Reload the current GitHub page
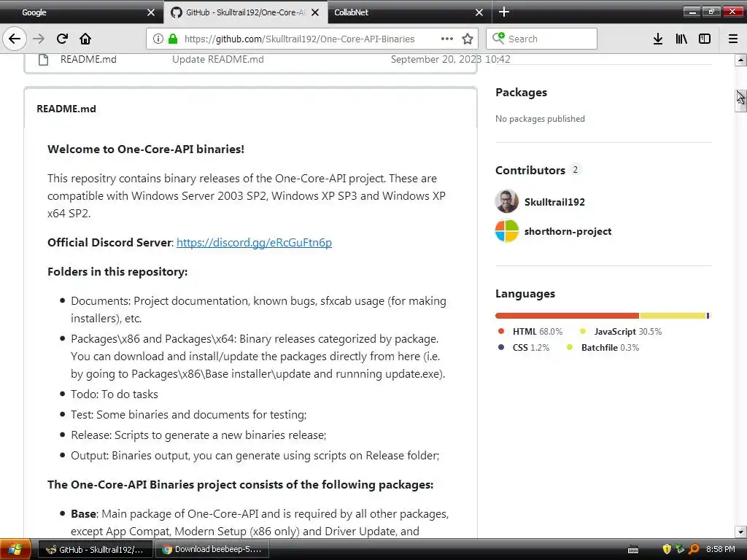 pyautogui.click(x=62, y=39)
